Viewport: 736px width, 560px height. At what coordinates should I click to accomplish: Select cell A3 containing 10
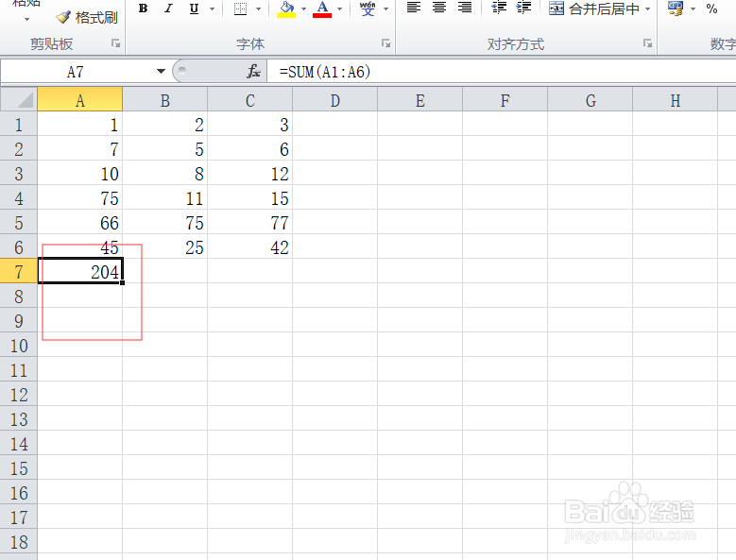click(x=80, y=173)
